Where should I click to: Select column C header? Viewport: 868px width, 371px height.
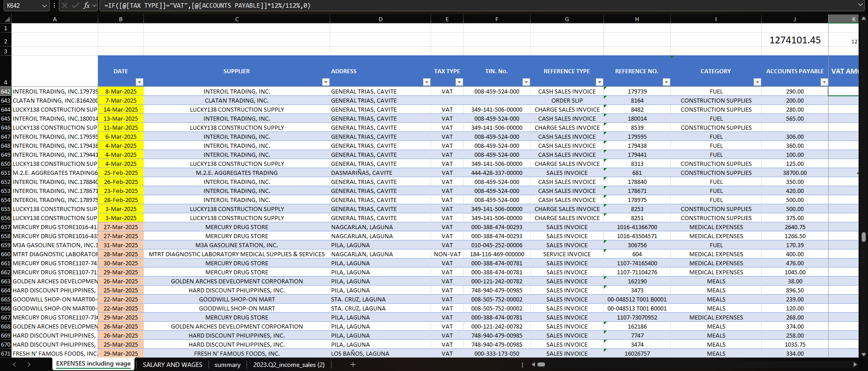[x=237, y=19]
